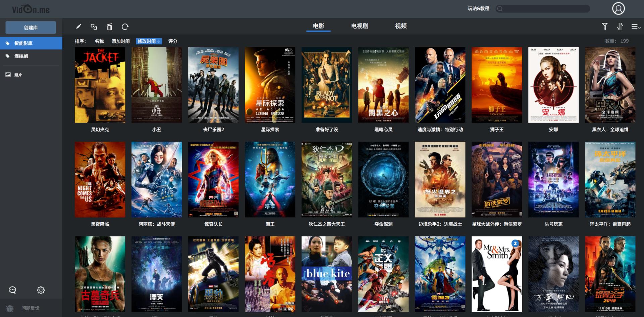Open the settings gear icon
Image resolution: width=644 pixels, height=317 pixels.
pyautogui.click(x=41, y=290)
